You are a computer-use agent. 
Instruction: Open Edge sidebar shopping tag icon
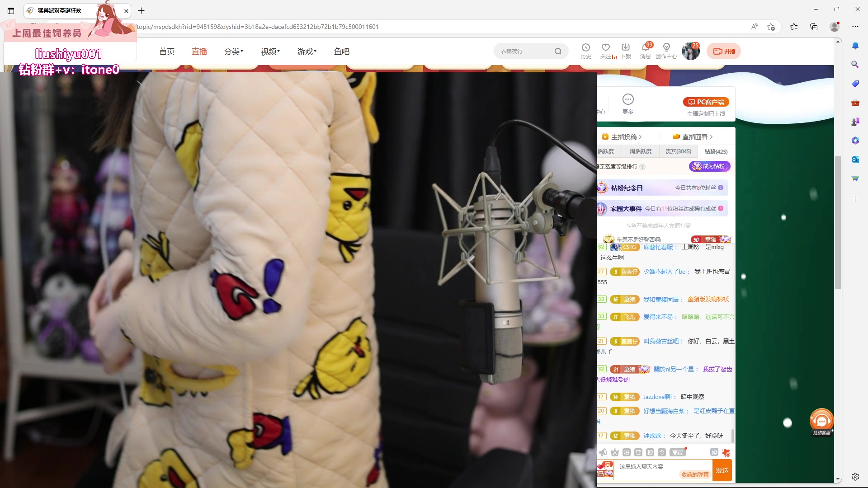[x=855, y=84]
